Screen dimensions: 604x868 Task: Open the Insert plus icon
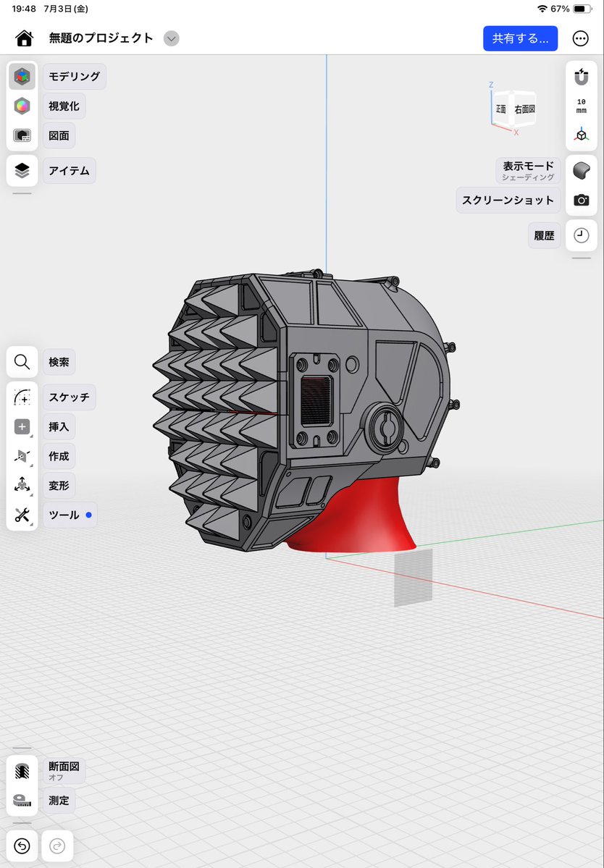(22, 426)
